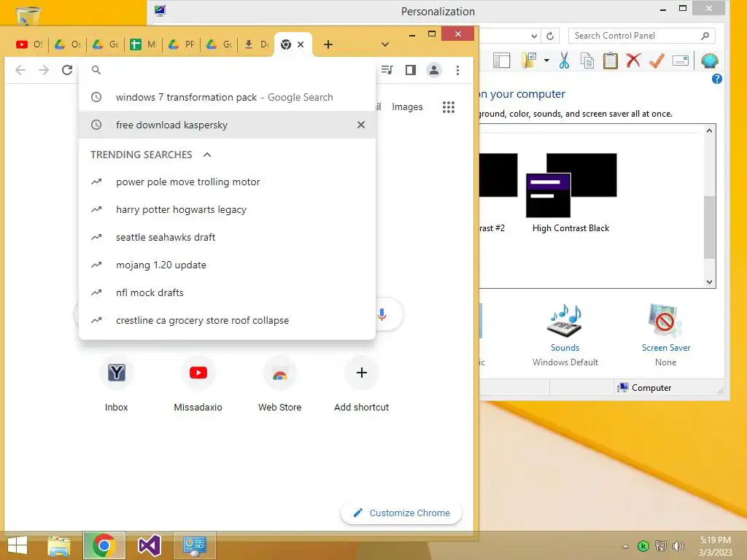Choose 'harry potter hogwarts legacy' trend

228,209
